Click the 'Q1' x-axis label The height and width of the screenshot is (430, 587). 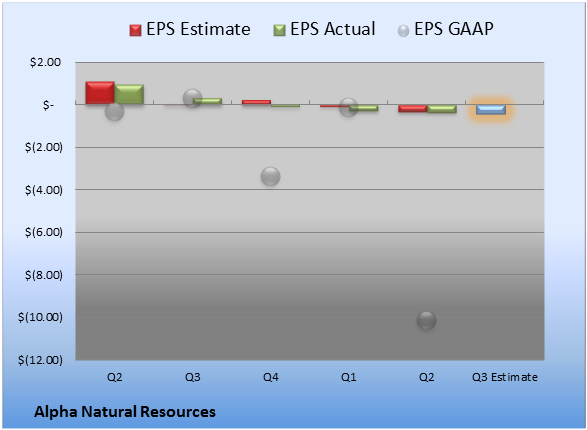tap(349, 377)
